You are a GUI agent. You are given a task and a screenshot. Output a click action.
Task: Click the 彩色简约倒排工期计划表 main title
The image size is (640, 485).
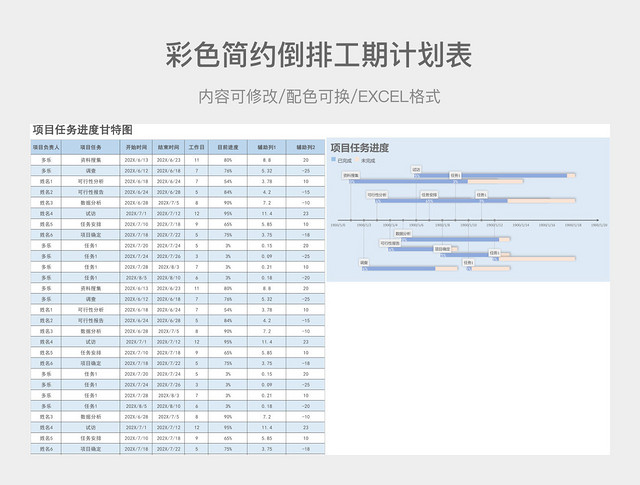click(x=319, y=55)
